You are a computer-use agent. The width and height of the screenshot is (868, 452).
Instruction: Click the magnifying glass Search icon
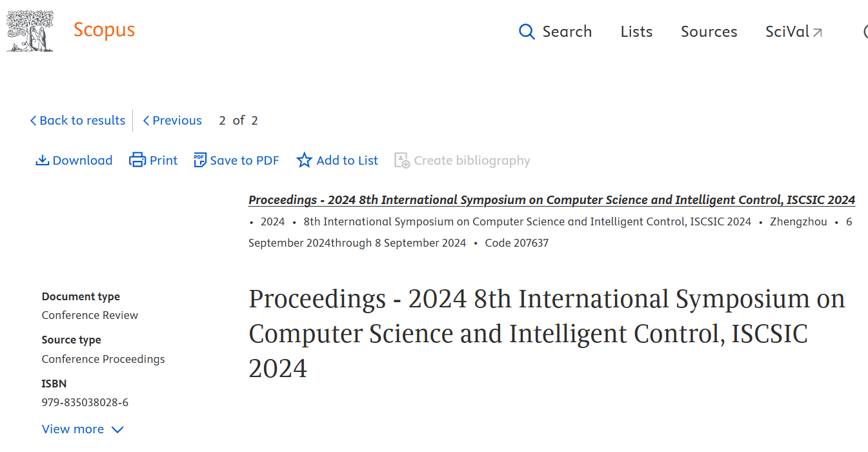pos(527,32)
